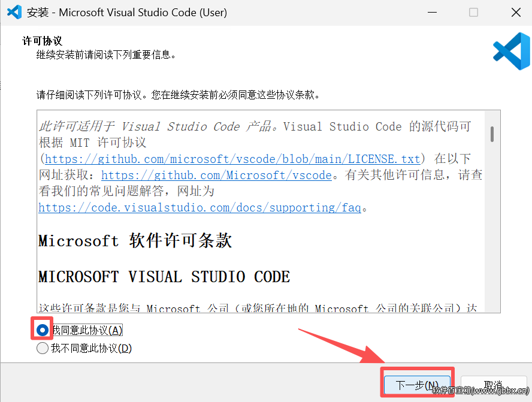Image resolution: width=532 pixels, height=402 pixels.
Task: Click the large VS Code logo
Action: (x=512, y=52)
